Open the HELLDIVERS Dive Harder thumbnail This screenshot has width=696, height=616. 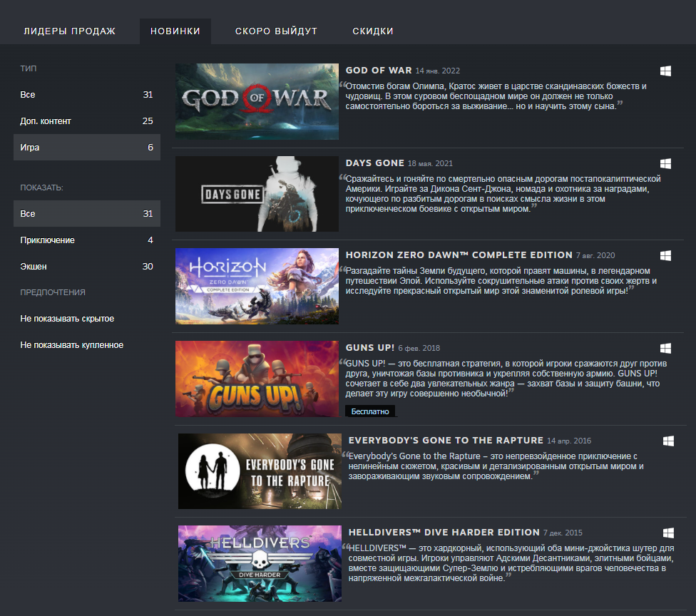pyautogui.click(x=260, y=563)
